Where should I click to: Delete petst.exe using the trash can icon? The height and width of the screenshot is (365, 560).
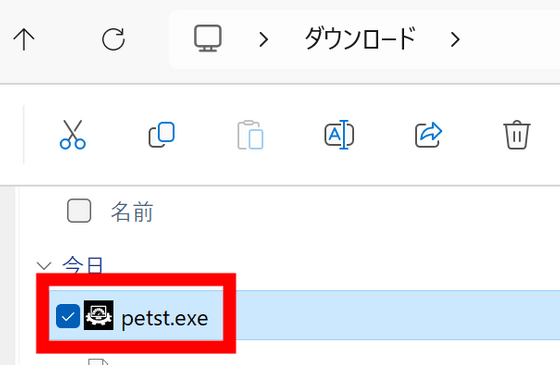point(516,135)
